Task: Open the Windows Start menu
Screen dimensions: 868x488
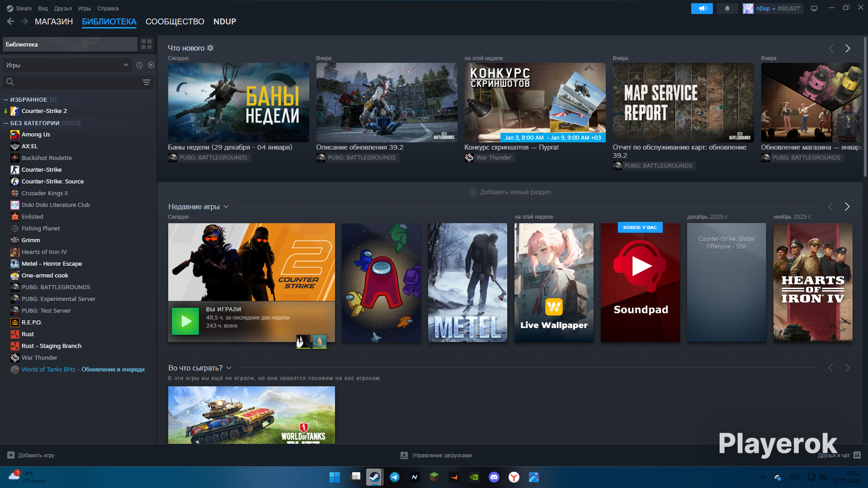Action: coord(335,477)
